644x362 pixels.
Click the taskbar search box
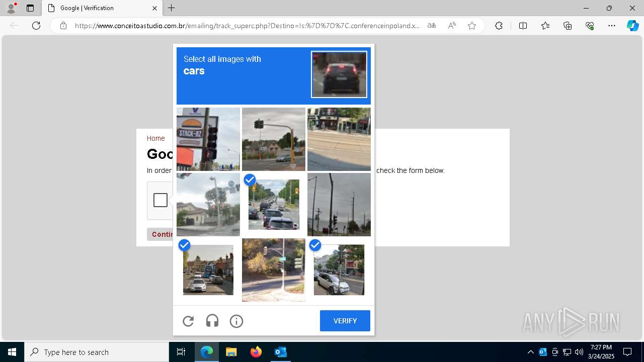[97, 352]
